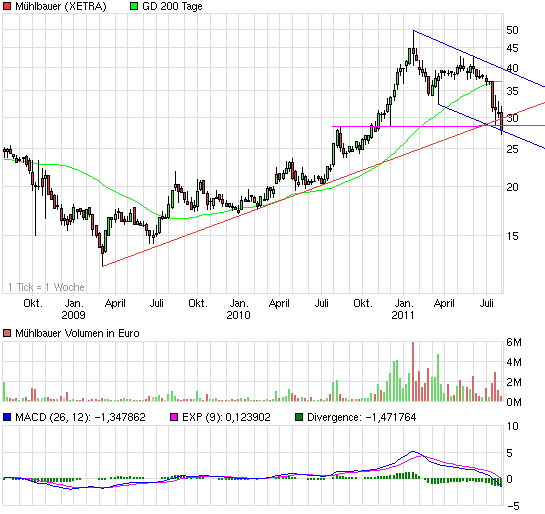Click the MACD value -1,347862
The width and height of the screenshot is (545, 514).
(120, 417)
